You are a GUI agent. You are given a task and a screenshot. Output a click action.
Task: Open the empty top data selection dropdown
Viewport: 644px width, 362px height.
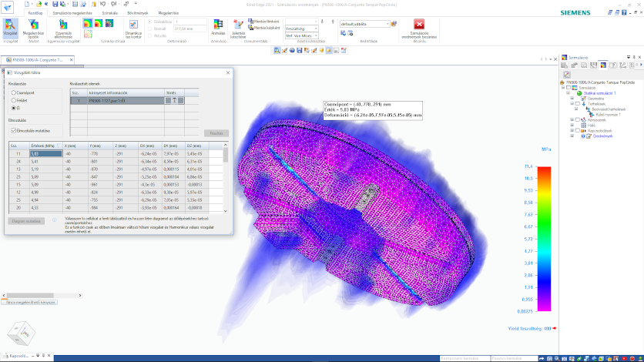tap(301, 22)
